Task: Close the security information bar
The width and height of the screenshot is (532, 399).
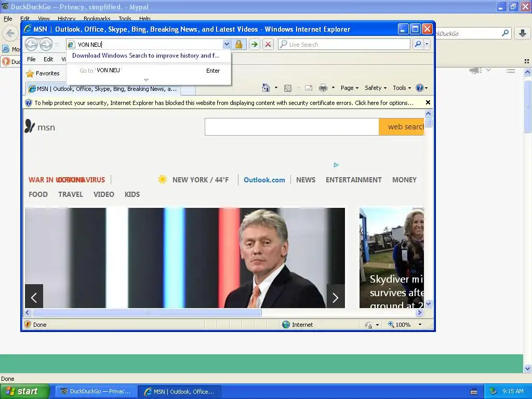Action: (428, 102)
